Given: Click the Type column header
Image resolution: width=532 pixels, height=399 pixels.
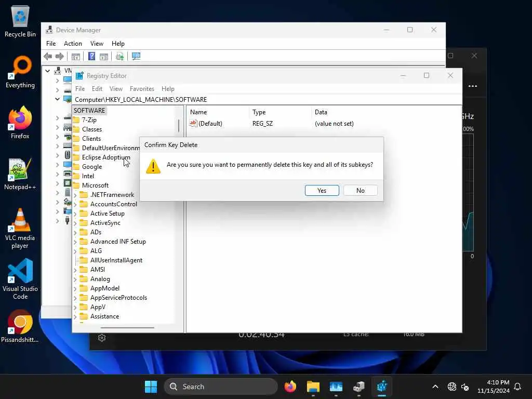Looking at the screenshot, I should (259, 112).
